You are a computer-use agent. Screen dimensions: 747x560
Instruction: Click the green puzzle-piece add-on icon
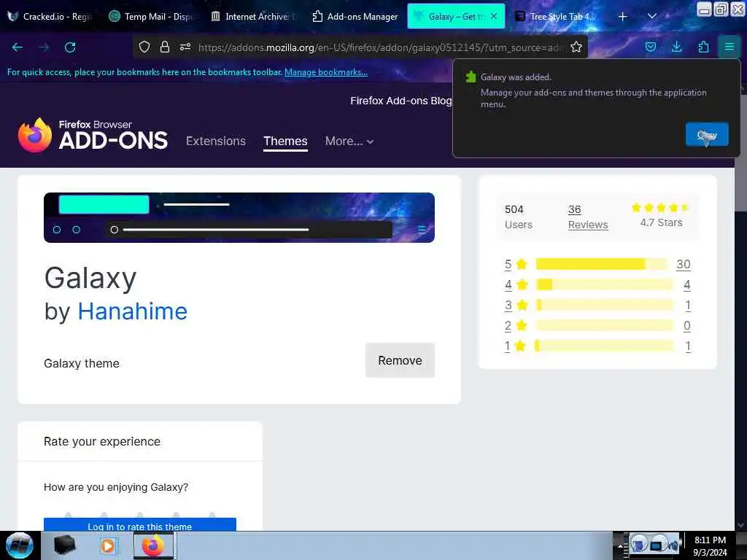471,77
